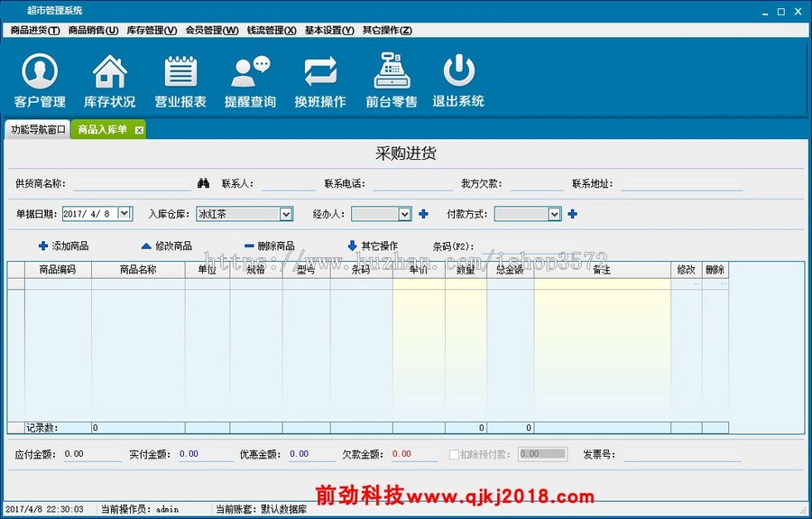812x519 pixels.
Task: Click 备注 column header
Action: click(603, 270)
